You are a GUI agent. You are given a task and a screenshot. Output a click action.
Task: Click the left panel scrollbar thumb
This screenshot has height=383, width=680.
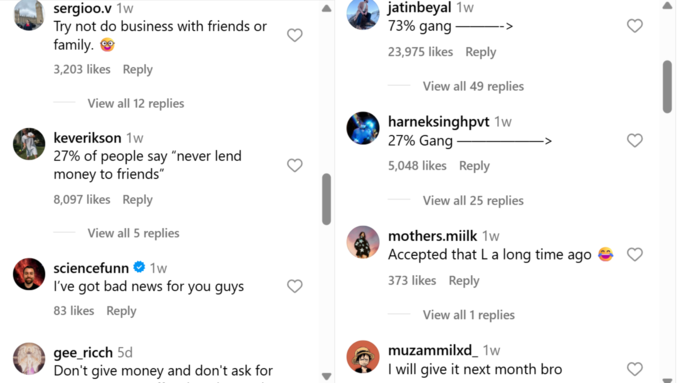click(x=327, y=199)
